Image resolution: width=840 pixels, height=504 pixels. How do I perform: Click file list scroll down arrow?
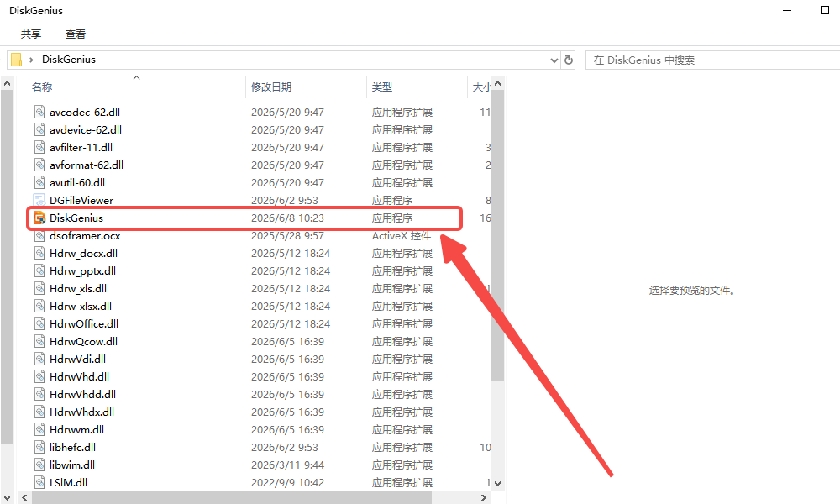tap(497, 483)
